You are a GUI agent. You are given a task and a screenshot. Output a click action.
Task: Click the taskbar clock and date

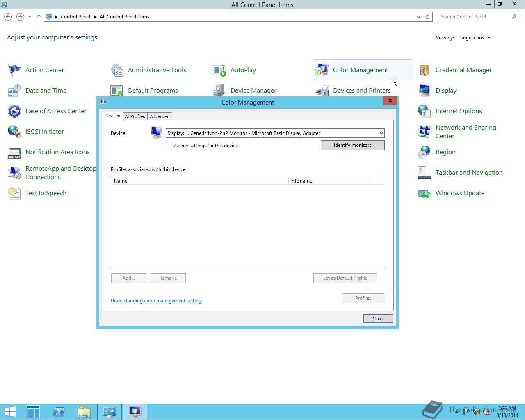507,412
